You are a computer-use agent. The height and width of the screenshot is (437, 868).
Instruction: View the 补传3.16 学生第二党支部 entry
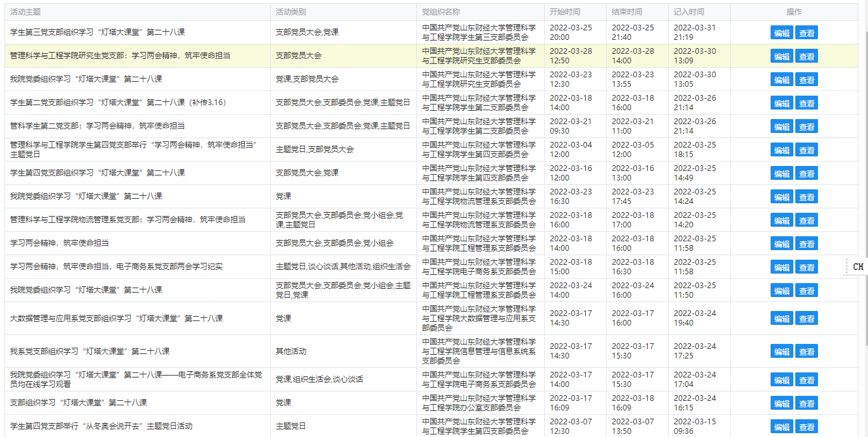(x=806, y=103)
